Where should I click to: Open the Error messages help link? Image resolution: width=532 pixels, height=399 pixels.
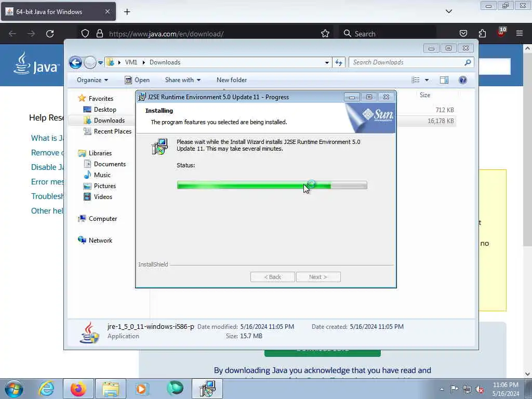click(47, 182)
